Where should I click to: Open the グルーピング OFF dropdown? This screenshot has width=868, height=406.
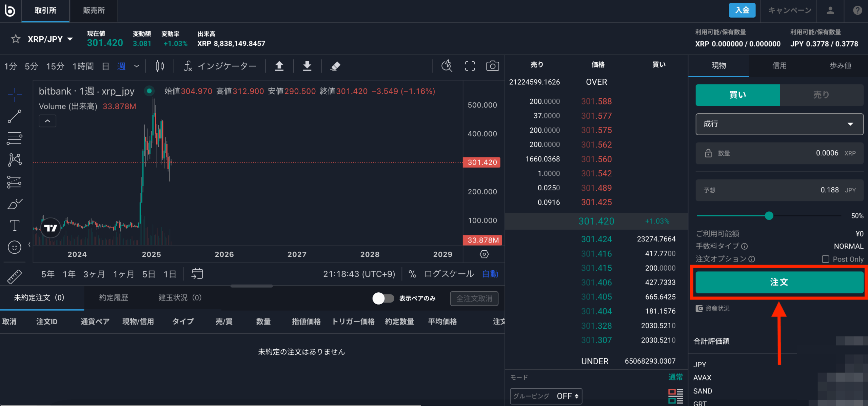pos(546,396)
